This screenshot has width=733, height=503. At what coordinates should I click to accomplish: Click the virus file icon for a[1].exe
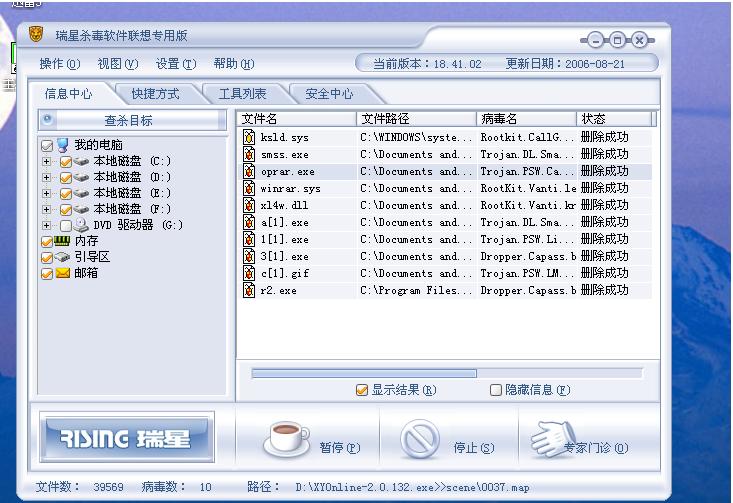[249, 222]
